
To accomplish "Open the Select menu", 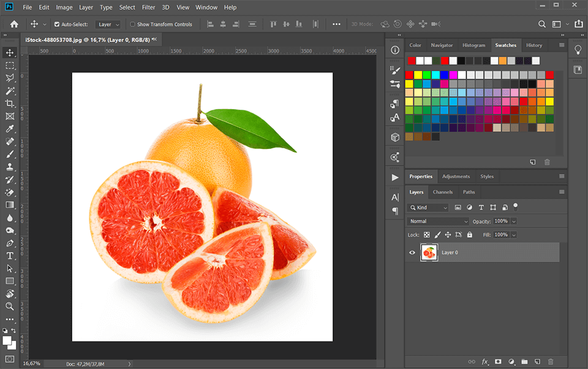I will click(x=127, y=7).
